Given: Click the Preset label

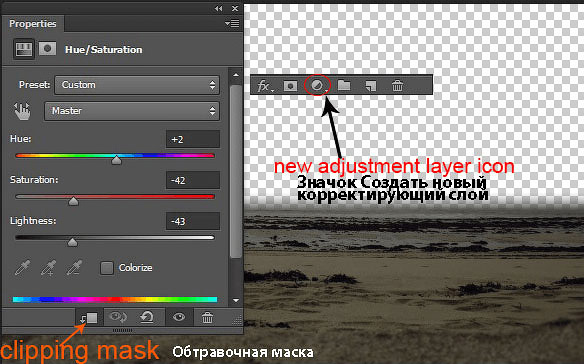Looking at the screenshot, I should [34, 85].
